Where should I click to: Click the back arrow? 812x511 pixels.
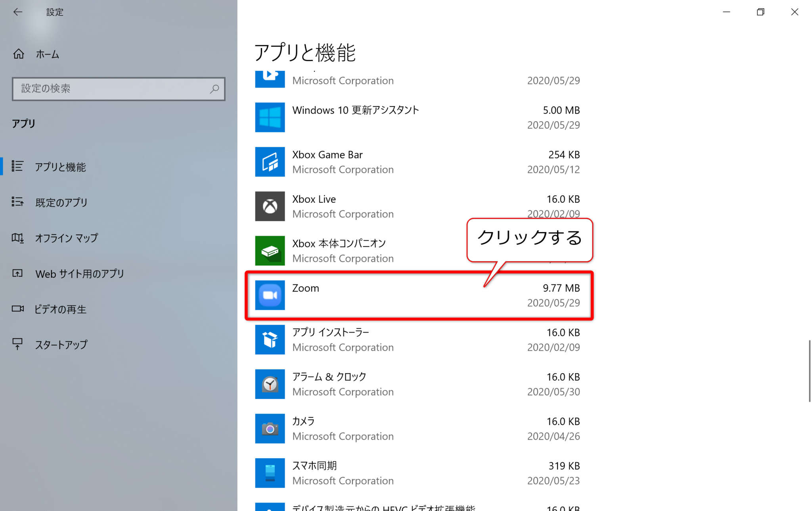point(18,12)
